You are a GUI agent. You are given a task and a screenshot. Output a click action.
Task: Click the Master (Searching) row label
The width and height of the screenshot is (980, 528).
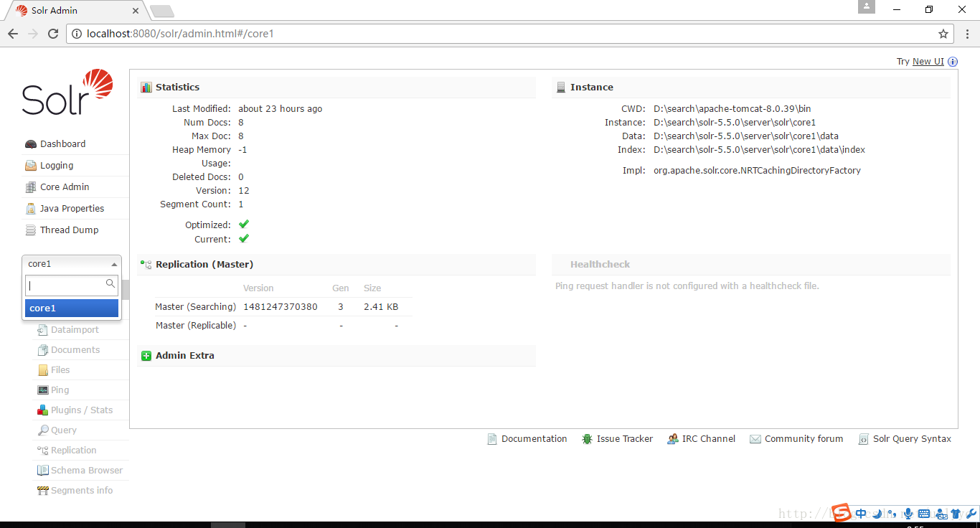[195, 307]
